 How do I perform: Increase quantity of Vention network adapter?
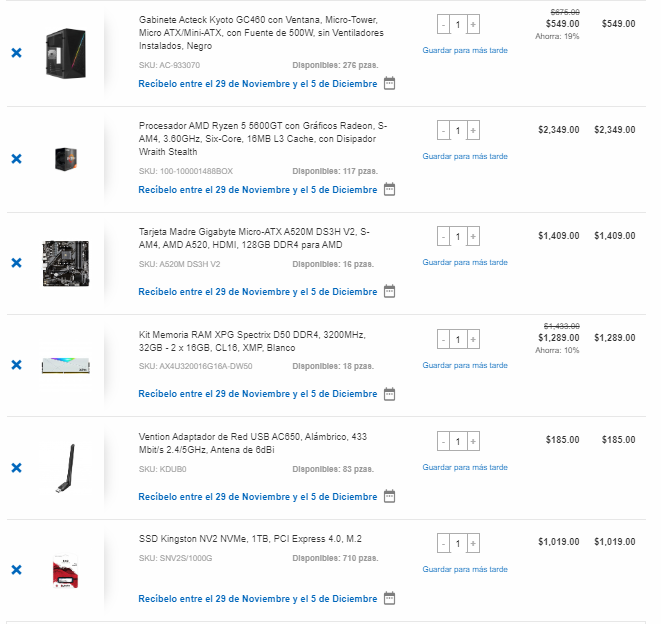[x=473, y=441]
